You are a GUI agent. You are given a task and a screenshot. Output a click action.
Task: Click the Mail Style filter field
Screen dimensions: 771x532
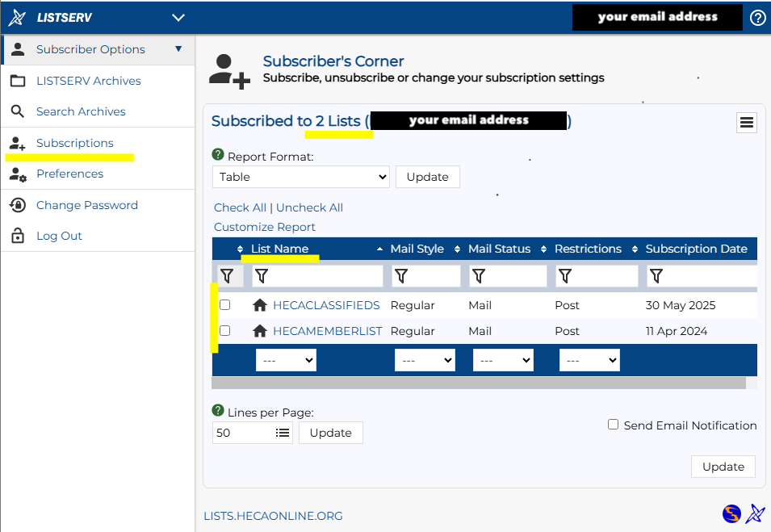coord(426,276)
